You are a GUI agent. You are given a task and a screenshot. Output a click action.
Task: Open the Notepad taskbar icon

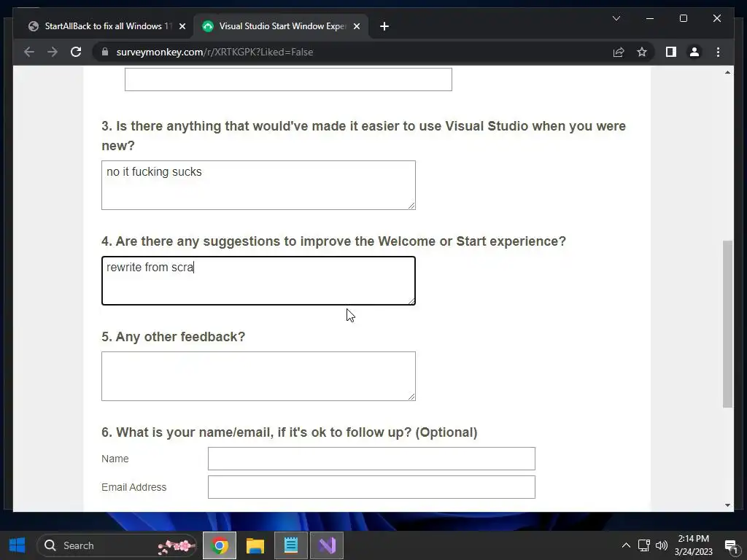291,545
